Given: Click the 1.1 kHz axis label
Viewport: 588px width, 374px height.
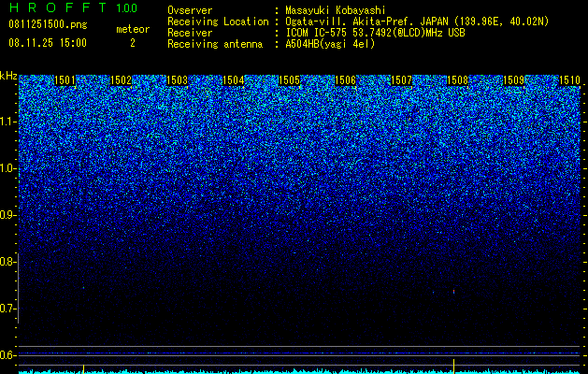Looking at the screenshot, I should pyautogui.click(x=8, y=122).
